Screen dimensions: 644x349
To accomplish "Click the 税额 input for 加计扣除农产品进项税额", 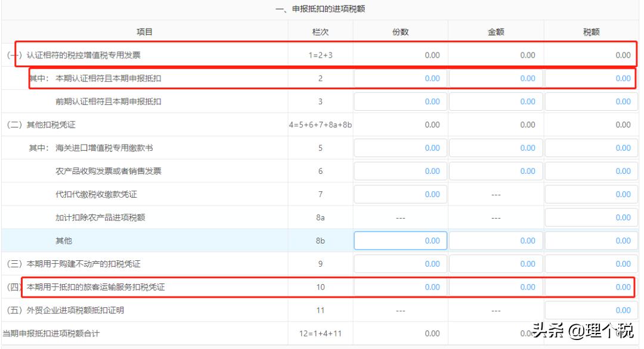I will tap(591, 217).
